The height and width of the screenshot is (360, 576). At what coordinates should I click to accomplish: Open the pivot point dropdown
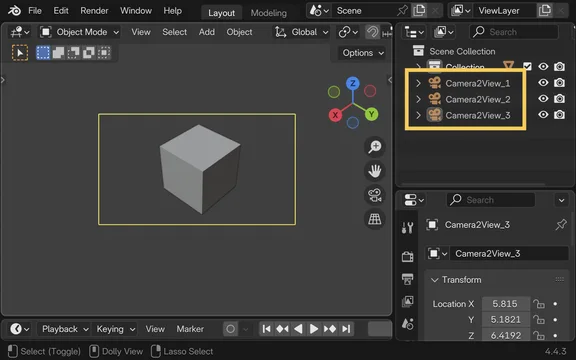tap(348, 32)
